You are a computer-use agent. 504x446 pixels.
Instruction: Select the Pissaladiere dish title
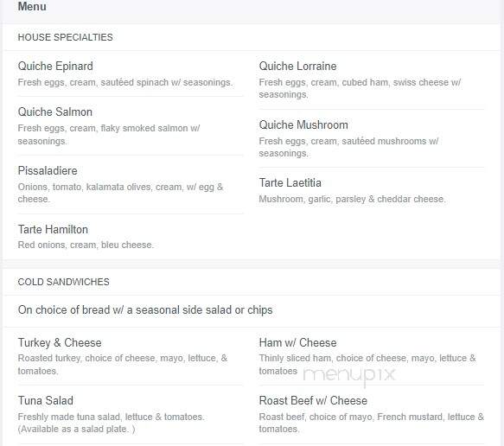[48, 170]
